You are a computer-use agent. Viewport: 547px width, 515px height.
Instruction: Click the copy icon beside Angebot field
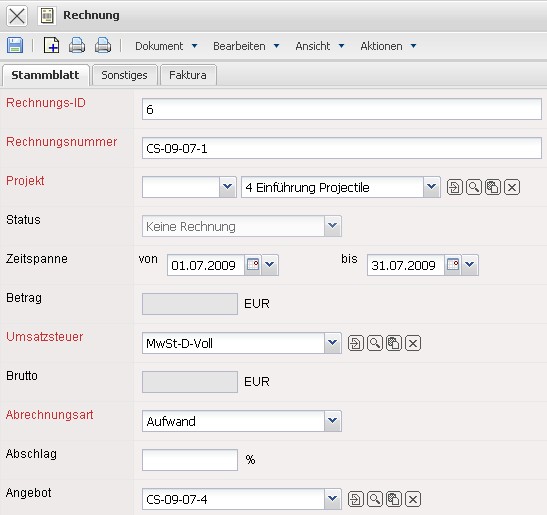pyautogui.click(x=394, y=499)
